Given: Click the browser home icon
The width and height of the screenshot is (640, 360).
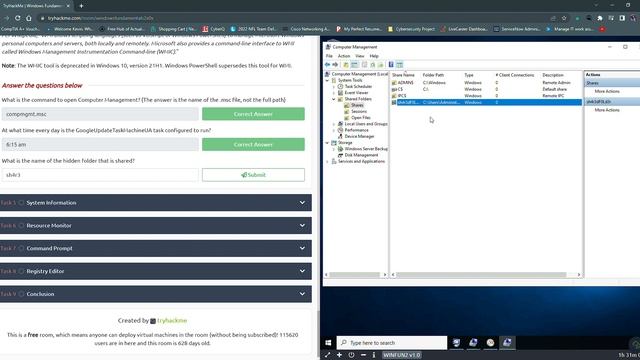Looking at the screenshot, I should click(29, 18).
